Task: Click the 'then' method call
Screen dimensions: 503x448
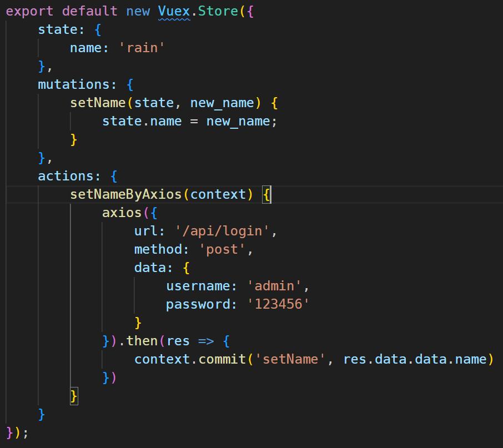Action: [142, 340]
